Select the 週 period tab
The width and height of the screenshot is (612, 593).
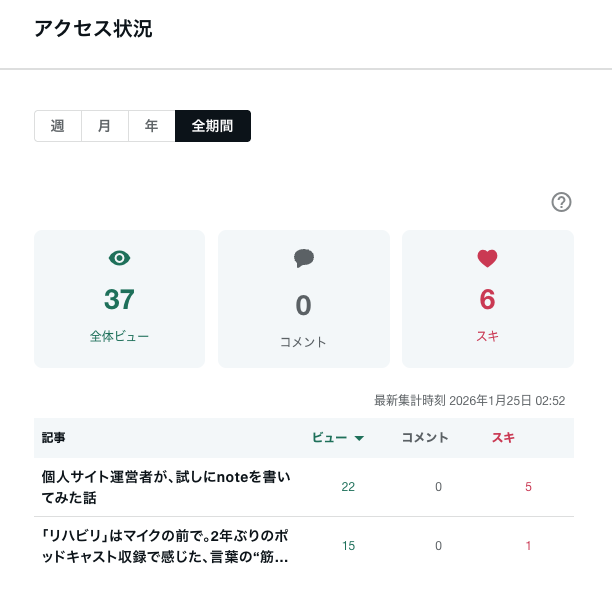(58, 126)
